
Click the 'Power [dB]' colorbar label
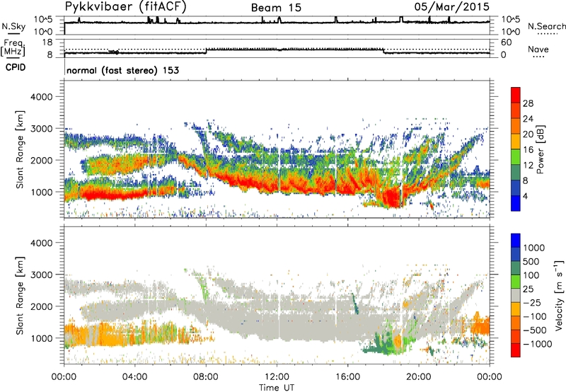[x=540, y=149]
